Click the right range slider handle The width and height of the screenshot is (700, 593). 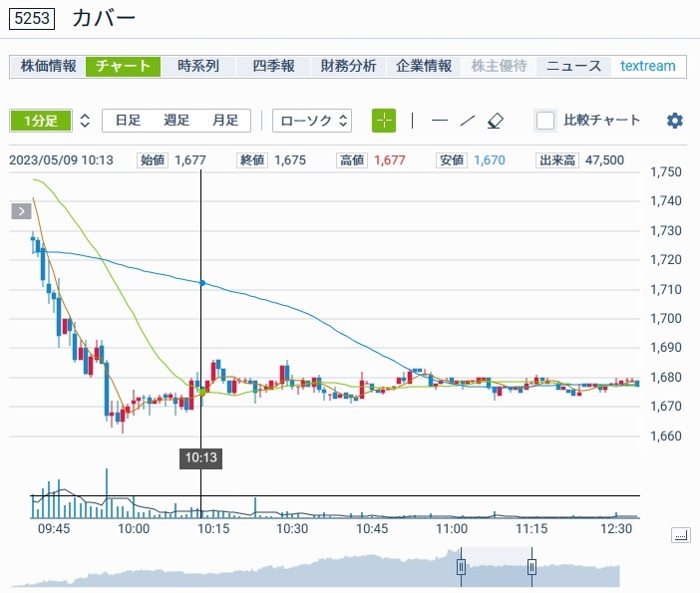click(x=531, y=567)
